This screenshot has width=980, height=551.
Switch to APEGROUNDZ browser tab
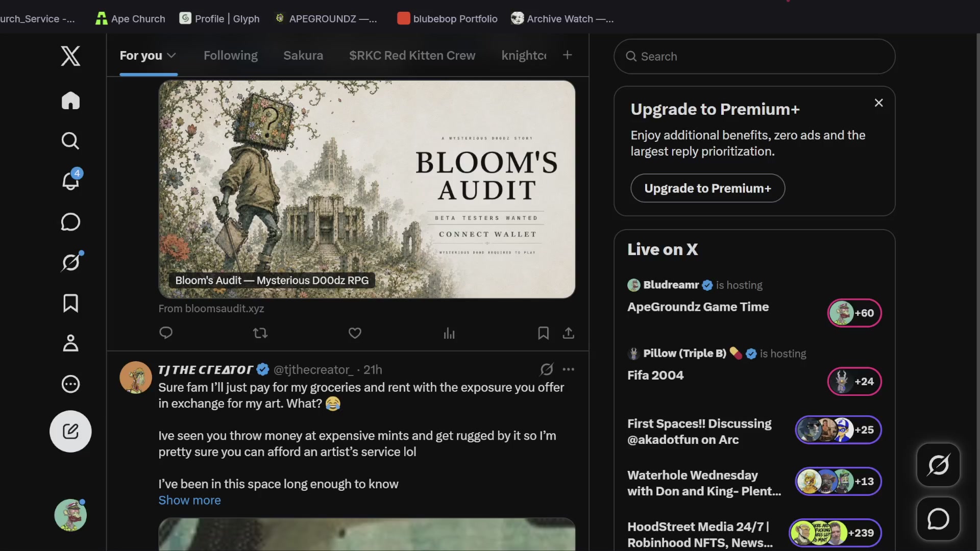(326, 19)
